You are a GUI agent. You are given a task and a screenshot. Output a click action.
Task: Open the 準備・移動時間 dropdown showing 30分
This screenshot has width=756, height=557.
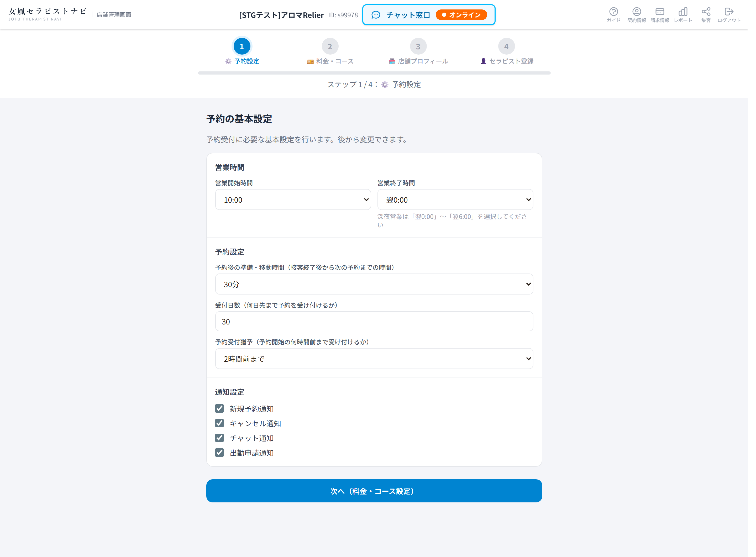click(x=374, y=284)
